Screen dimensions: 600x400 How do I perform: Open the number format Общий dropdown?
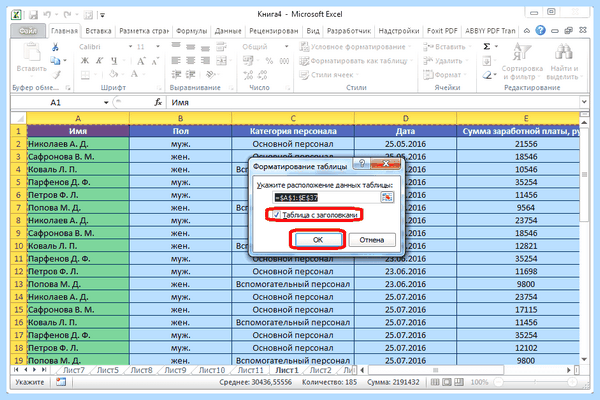point(286,47)
